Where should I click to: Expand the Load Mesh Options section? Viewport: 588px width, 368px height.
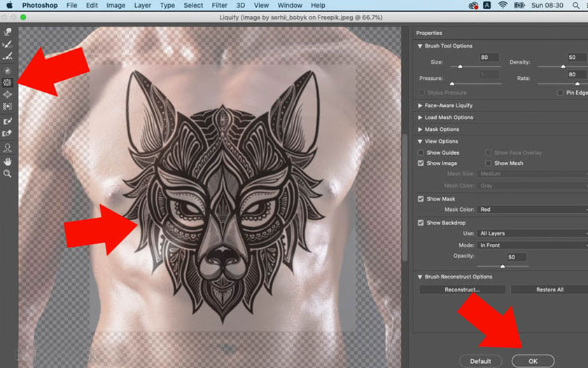[419, 117]
